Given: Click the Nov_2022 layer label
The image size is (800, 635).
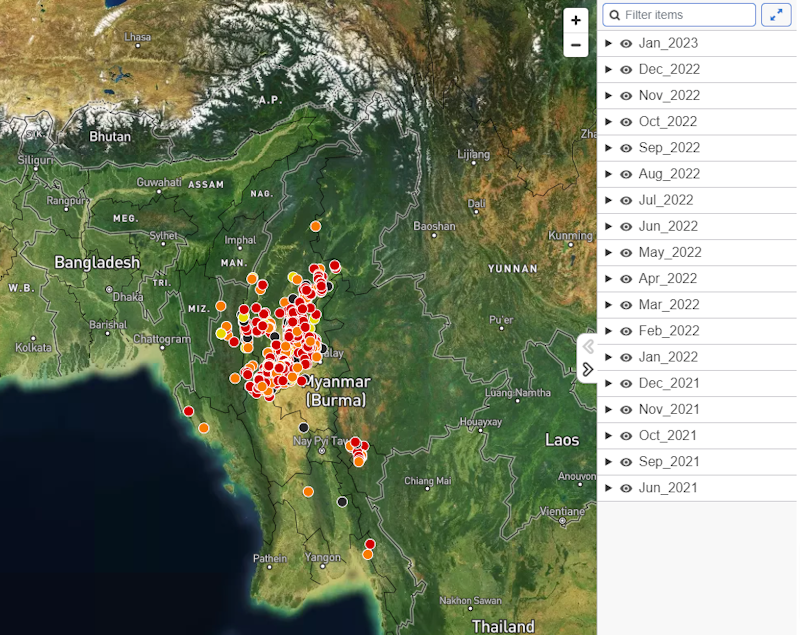Looking at the screenshot, I should pos(668,96).
